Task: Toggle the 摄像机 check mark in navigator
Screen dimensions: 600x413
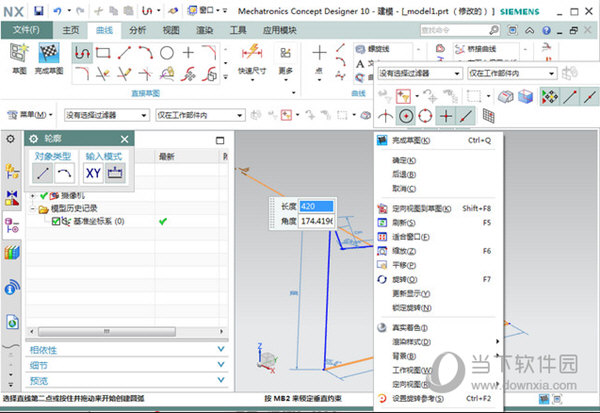Action: [44, 195]
